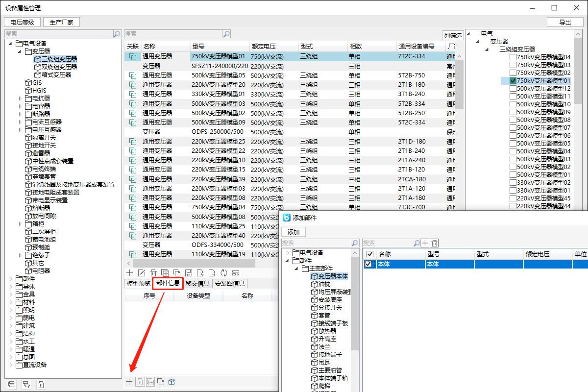Click the edit pencil icon in equipment toolbar
This screenshot has width=588, height=392.
click(x=141, y=273)
